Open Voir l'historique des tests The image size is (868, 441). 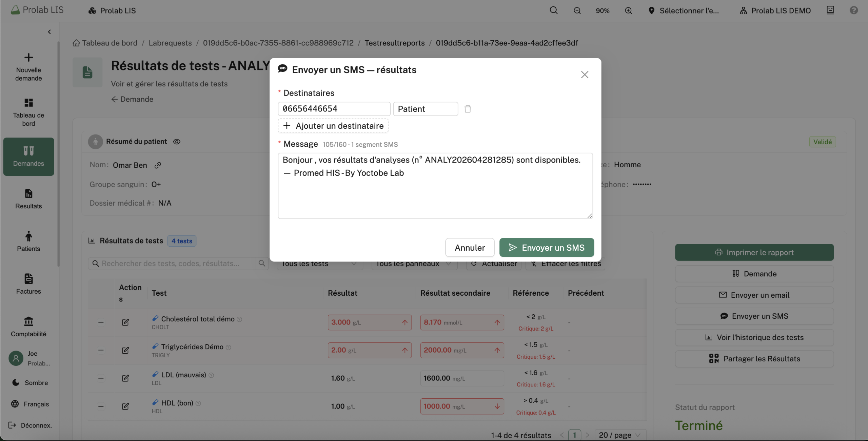point(754,337)
